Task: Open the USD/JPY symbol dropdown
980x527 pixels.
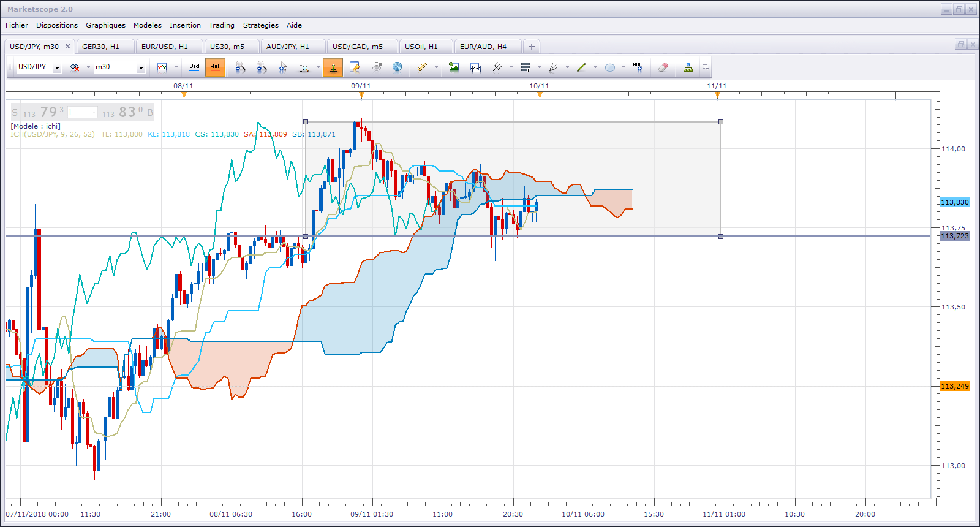Action: point(57,67)
